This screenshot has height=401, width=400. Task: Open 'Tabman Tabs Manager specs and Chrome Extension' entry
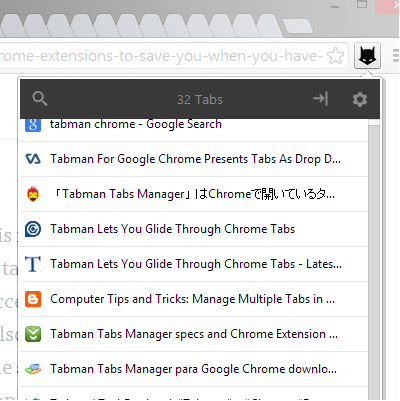[194, 334]
